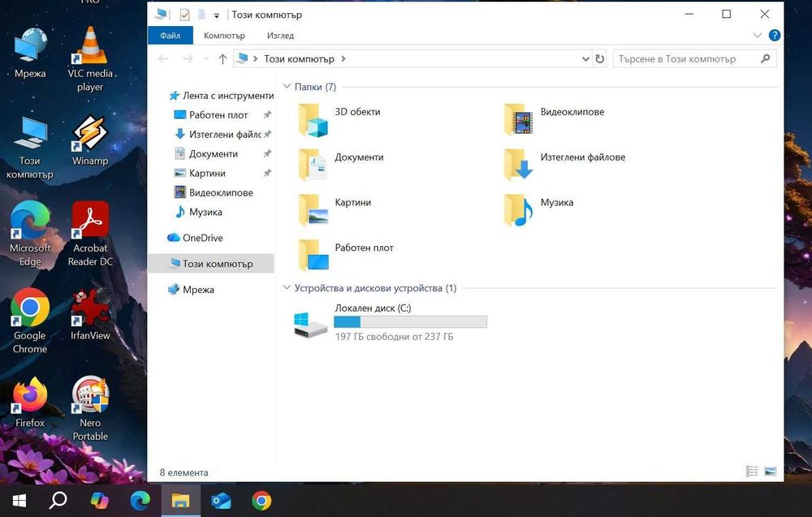Open the IrfanView desktop shortcut
Viewport: 812px width, 517px height.
(90, 313)
